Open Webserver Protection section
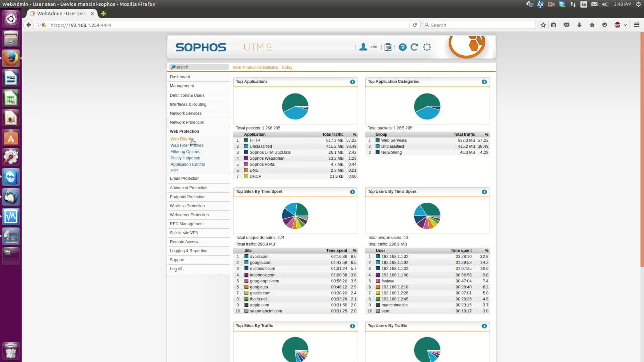This screenshot has width=644, height=362. pos(199,215)
